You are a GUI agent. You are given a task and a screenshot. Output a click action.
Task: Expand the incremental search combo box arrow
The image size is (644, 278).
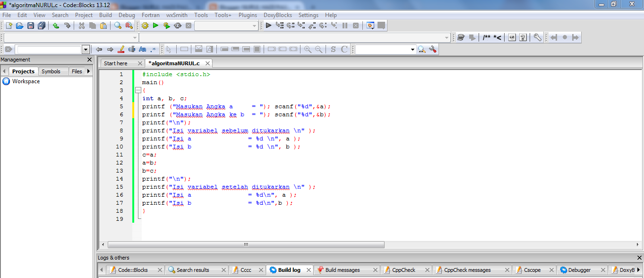tap(86, 49)
